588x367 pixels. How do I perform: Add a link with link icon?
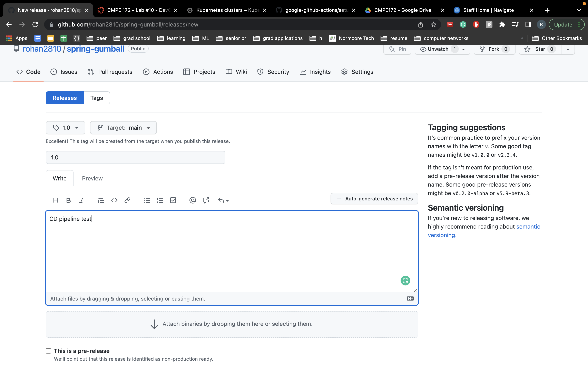click(x=127, y=200)
